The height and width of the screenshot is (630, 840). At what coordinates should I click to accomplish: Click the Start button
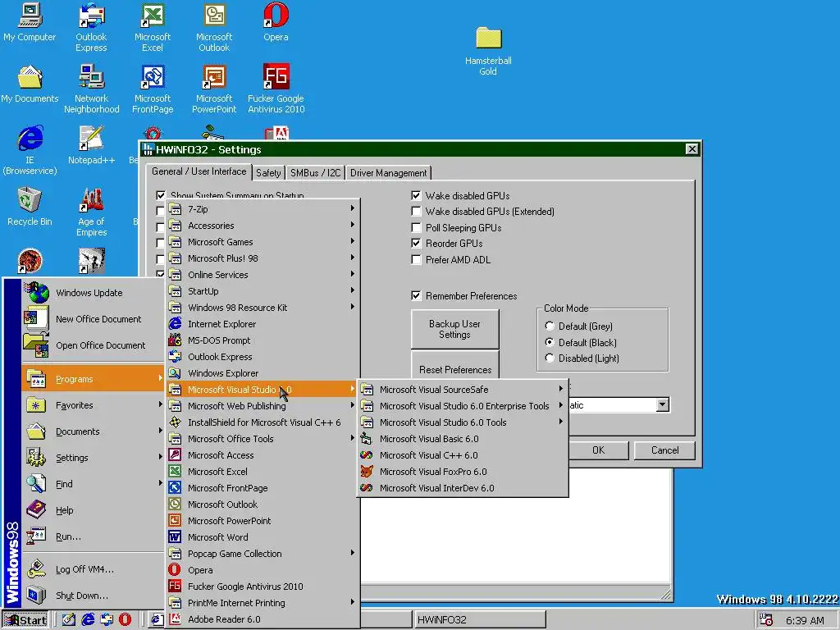25,620
